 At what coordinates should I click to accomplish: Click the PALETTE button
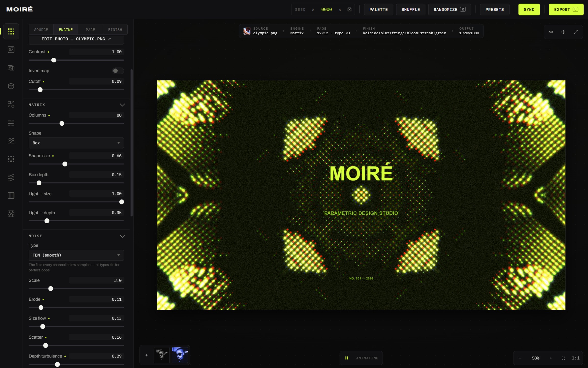[x=379, y=10]
